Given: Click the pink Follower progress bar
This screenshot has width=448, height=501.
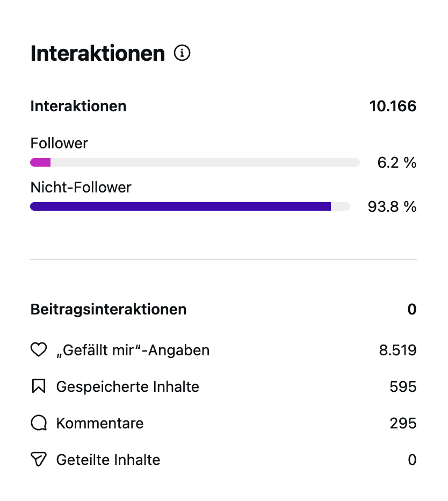Looking at the screenshot, I should (40, 162).
